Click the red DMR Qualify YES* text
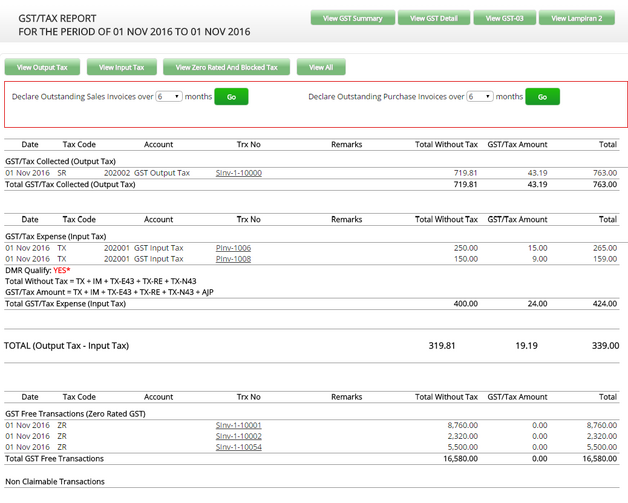628x503 pixels. pyautogui.click(x=62, y=270)
